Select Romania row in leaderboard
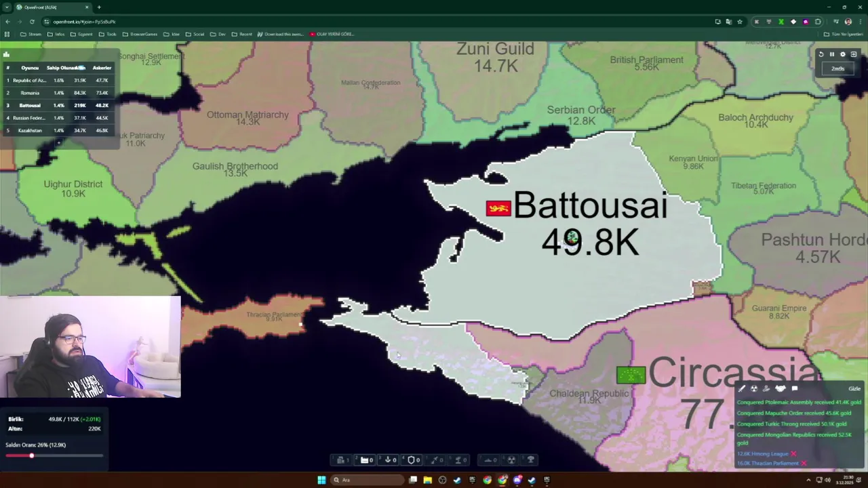Image resolution: width=868 pixels, height=488 pixels. 58,93
